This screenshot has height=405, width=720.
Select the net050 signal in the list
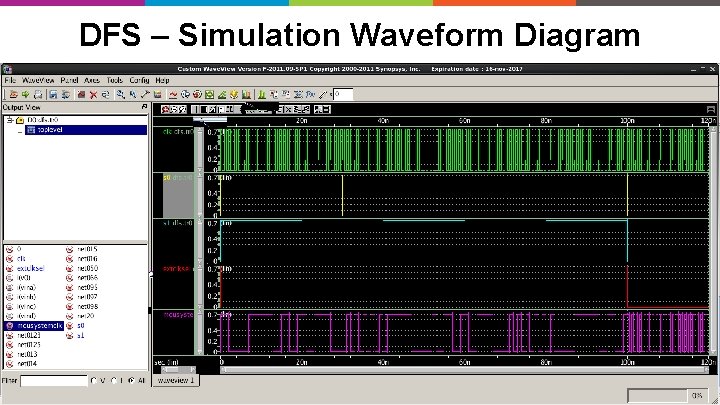click(x=87, y=268)
